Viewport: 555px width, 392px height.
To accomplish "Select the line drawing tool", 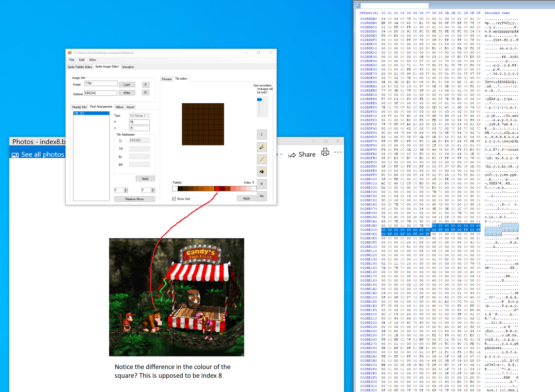I will (x=262, y=159).
